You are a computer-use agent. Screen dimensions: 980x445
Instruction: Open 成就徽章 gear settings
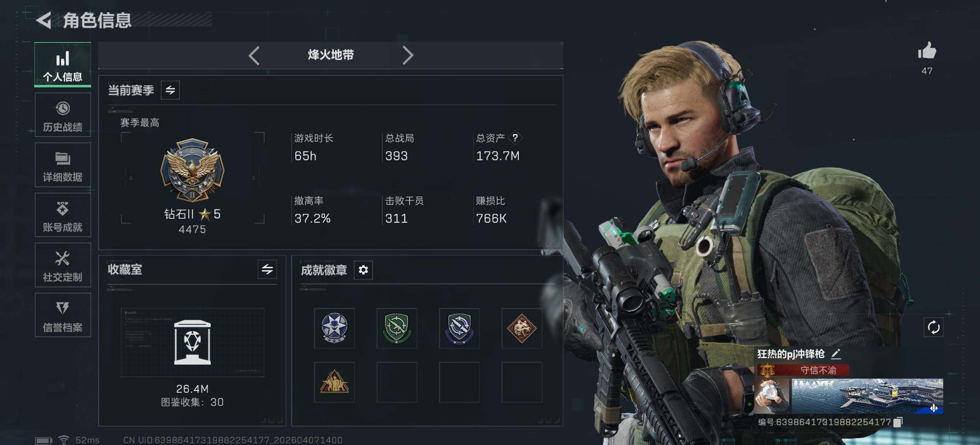pos(363,270)
